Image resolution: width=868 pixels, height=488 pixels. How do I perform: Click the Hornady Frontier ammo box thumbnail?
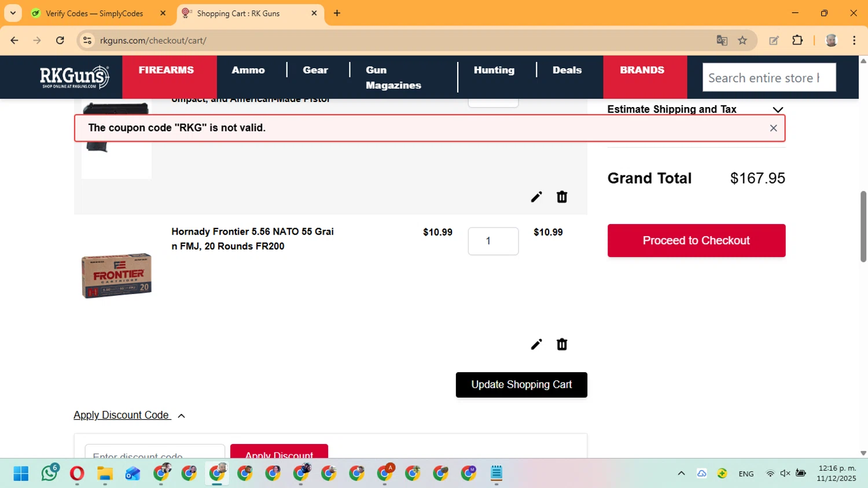116,276
